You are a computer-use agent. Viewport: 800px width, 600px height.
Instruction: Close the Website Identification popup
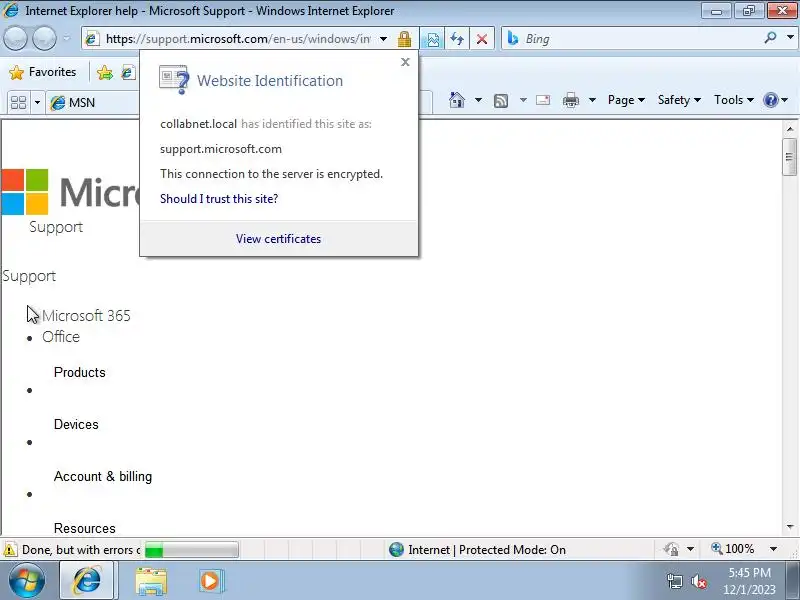click(405, 62)
